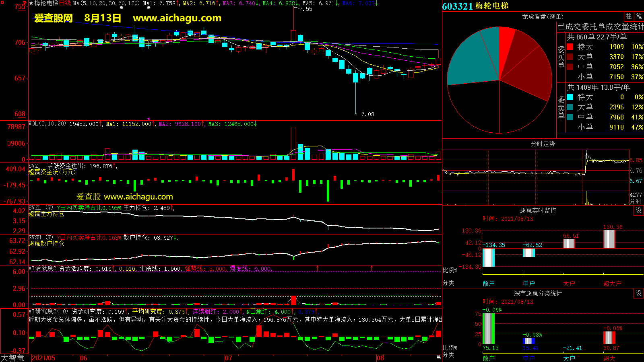Click the bright red 特大 buy legend swatch
This screenshot has height=362, width=644.
pos(570,47)
